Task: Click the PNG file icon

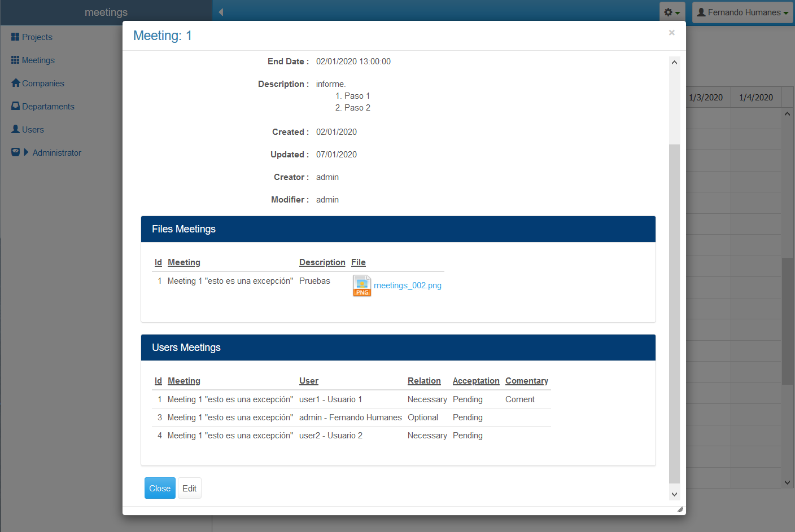Action: coord(362,285)
